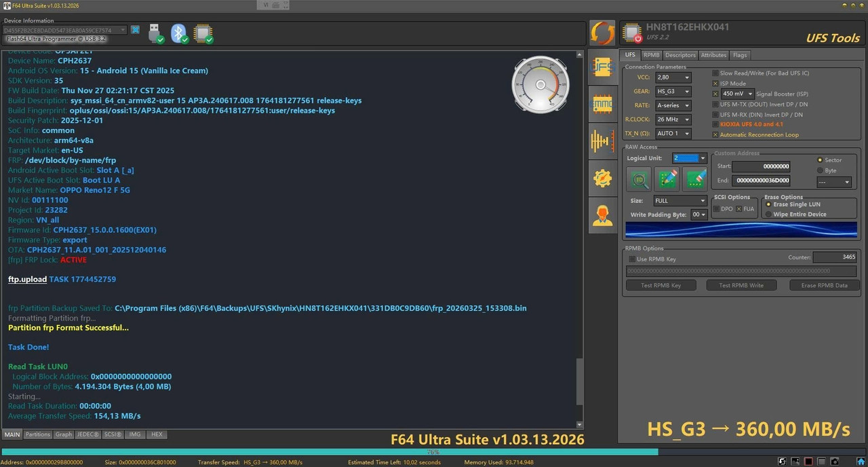This screenshot has height=467, width=868.
Task: Open the UFS module from the sidebar
Action: (602, 67)
